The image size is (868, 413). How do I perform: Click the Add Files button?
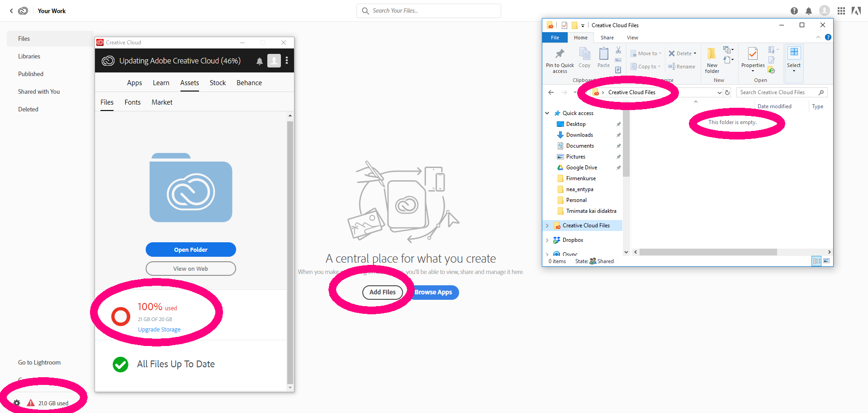click(x=383, y=292)
